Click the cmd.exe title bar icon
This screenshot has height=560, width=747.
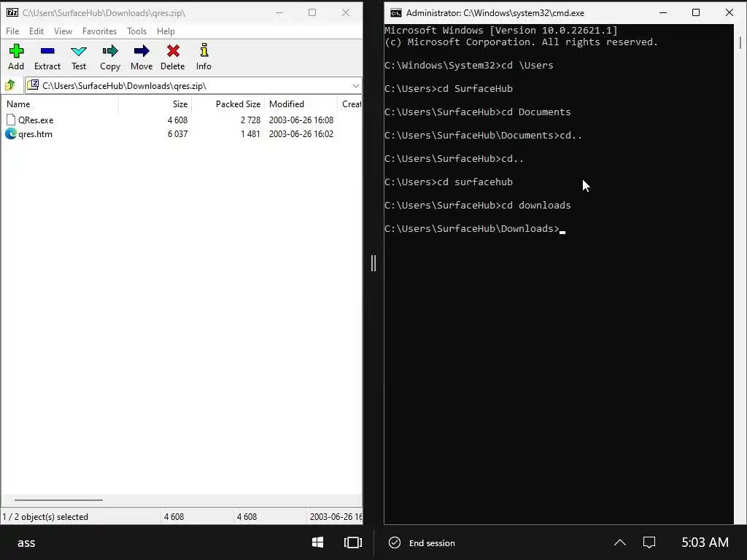(396, 13)
